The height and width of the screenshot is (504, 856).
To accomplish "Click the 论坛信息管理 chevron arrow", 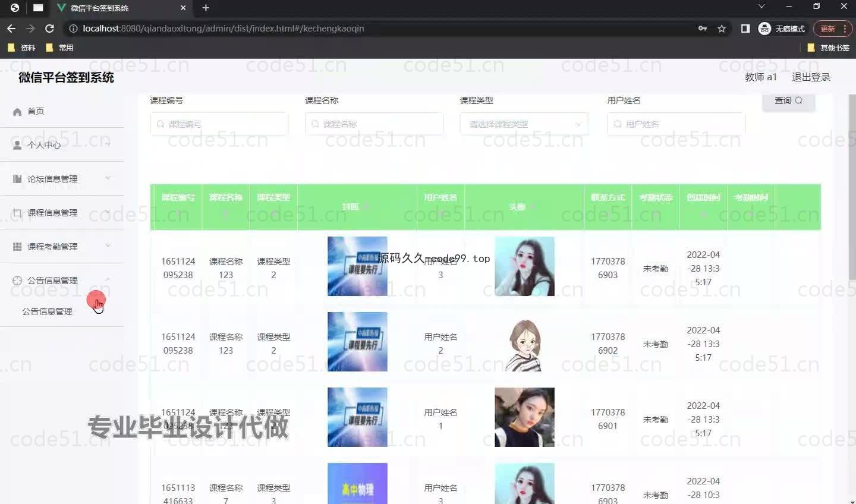I will 108,178.
